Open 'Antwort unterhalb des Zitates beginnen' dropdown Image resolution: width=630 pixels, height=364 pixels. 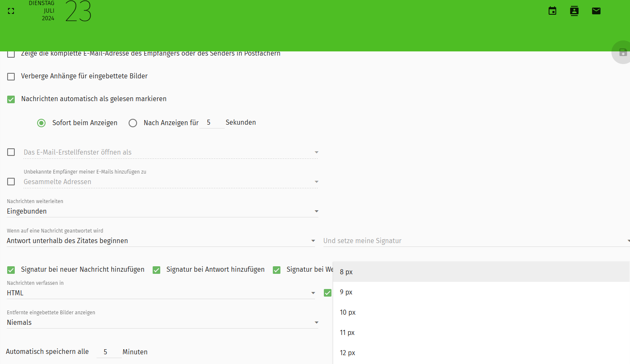pyautogui.click(x=161, y=241)
